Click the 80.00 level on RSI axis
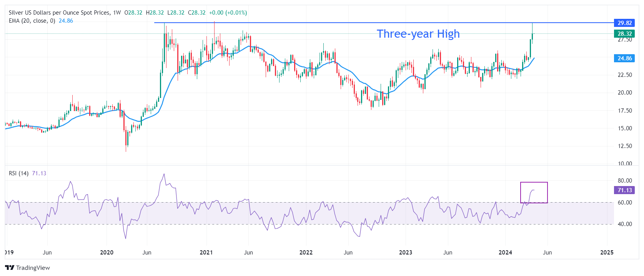The height and width of the screenshot is (276, 644). pos(624,181)
